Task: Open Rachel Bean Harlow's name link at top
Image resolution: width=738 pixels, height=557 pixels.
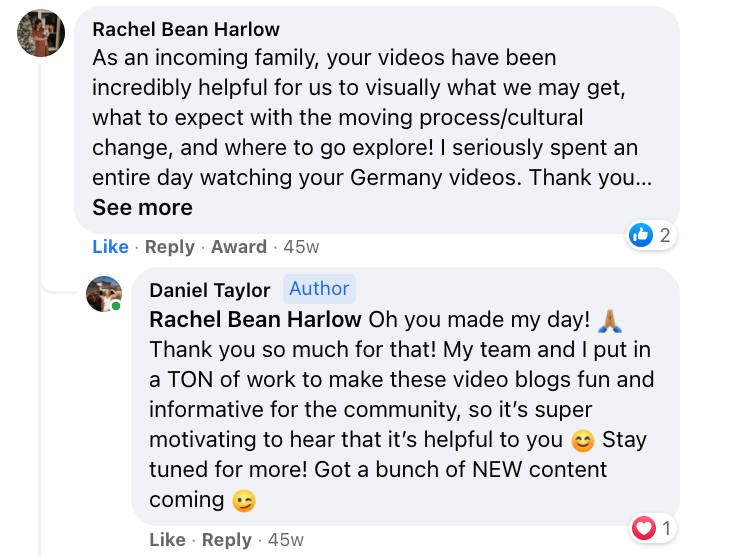Action: pos(185,29)
